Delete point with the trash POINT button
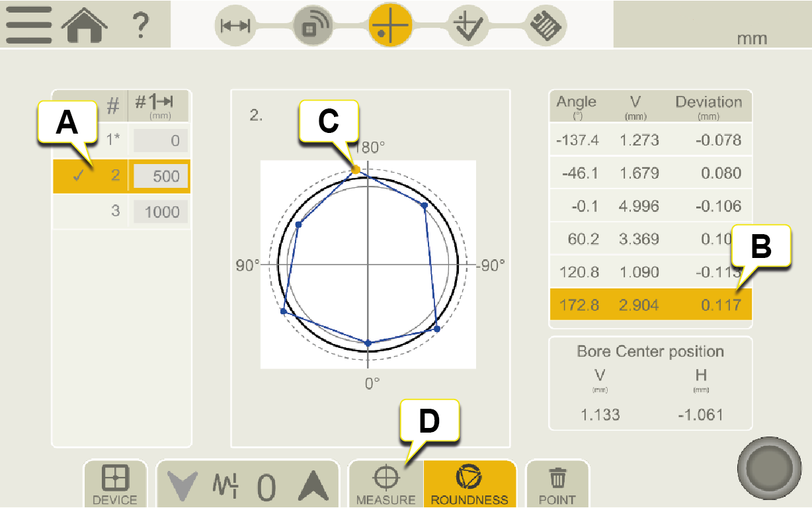Screen dimensions: 812x508 557,485
